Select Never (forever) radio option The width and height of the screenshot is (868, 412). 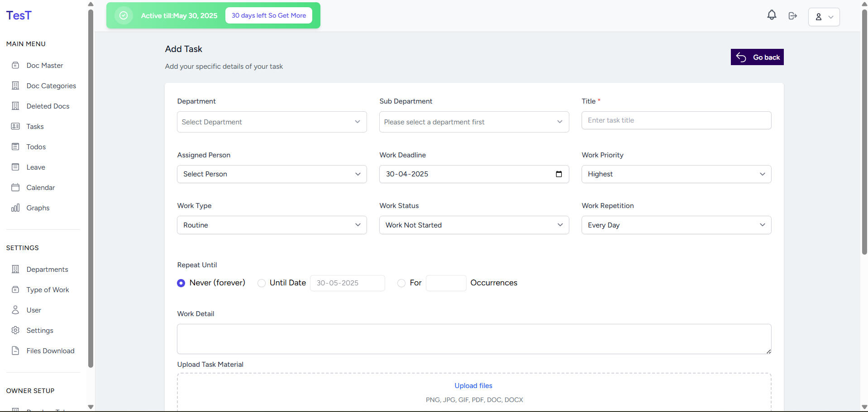[181, 283]
